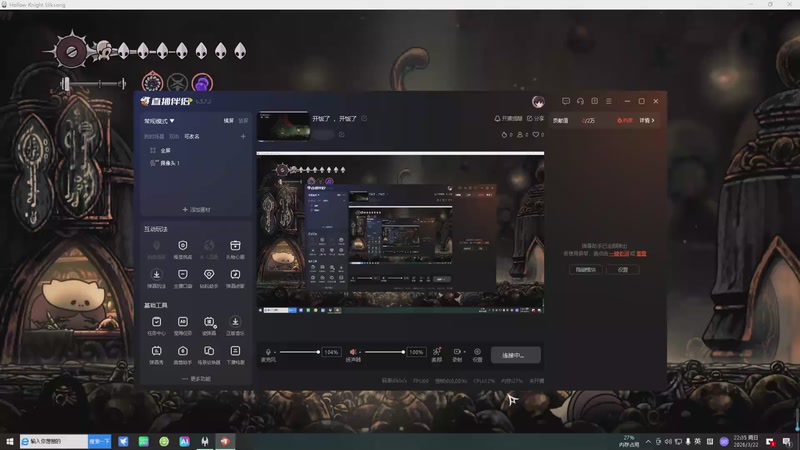The width and height of the screenshot is (800, 450).
Task: Open the record options dropdown arrow
Action: (464, 352)
